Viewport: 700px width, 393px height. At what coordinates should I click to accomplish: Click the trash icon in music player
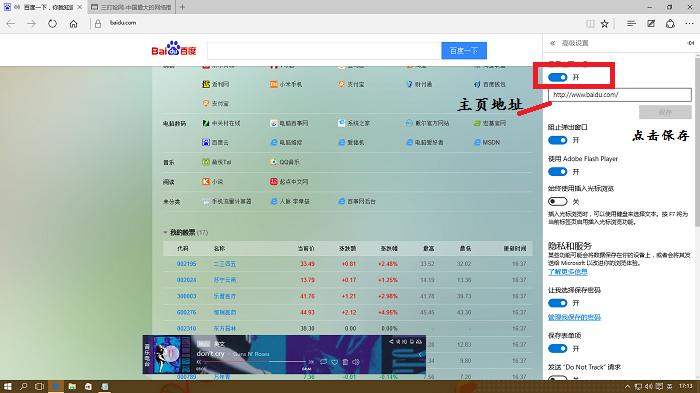click(x=345, y=362)
